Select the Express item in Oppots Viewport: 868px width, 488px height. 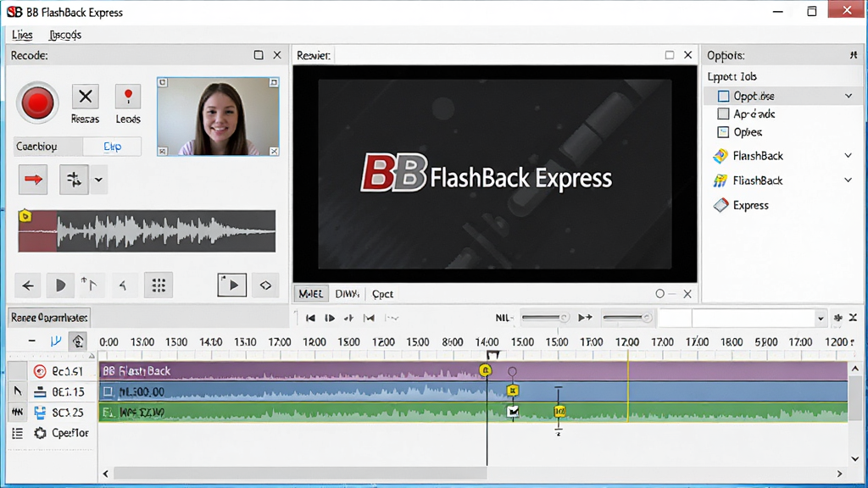tap(742, 205)
